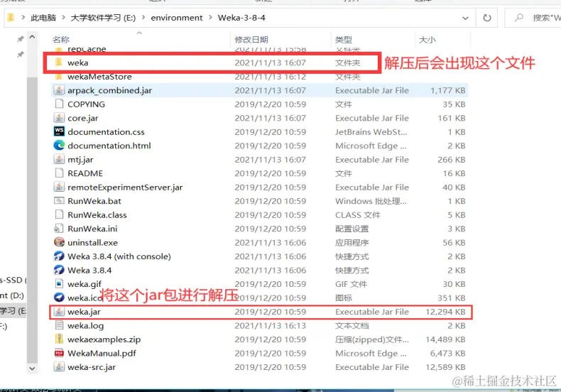Image resolution: width=561 pixels, height=392 pixels.
Task: Click the type text Windows 批处理...
Action: click(371, 201)
